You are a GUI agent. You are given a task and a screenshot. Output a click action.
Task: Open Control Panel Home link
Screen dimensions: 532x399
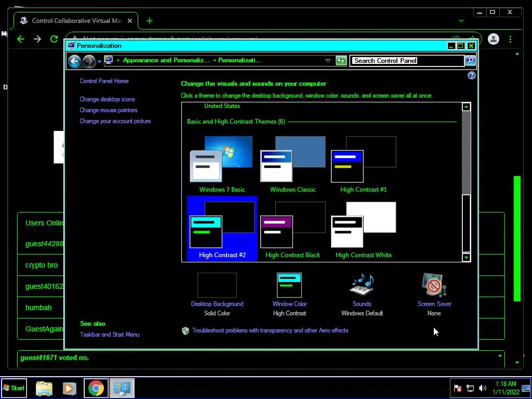[x=104, y=81]
